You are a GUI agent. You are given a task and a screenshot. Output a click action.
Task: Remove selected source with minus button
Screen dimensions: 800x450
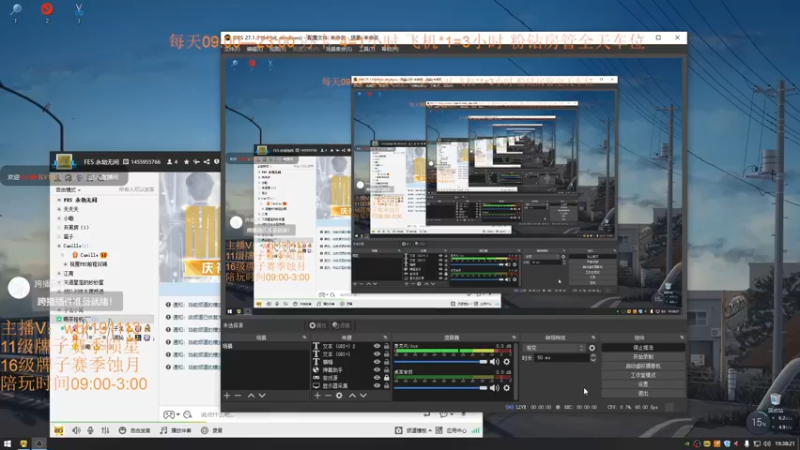point(328,395)
